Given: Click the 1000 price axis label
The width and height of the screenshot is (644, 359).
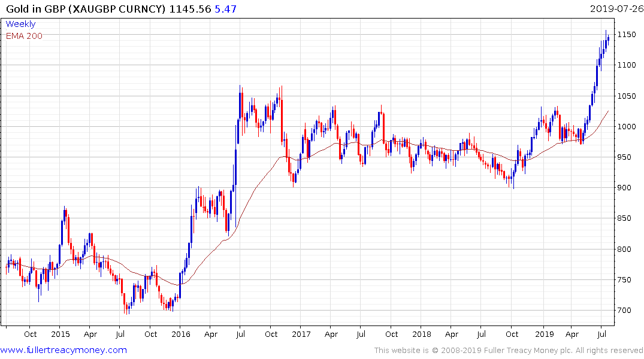Looking at the screenshot, I should 627,126.
